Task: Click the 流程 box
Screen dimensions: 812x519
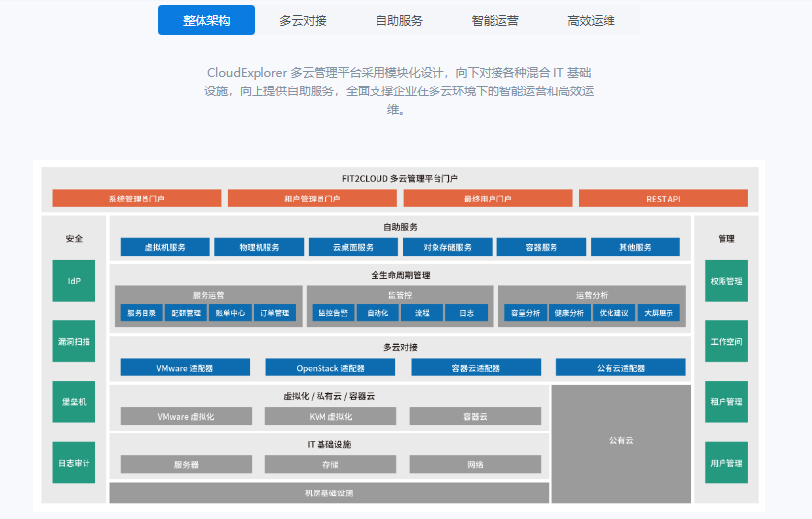Action: point(422,313)
